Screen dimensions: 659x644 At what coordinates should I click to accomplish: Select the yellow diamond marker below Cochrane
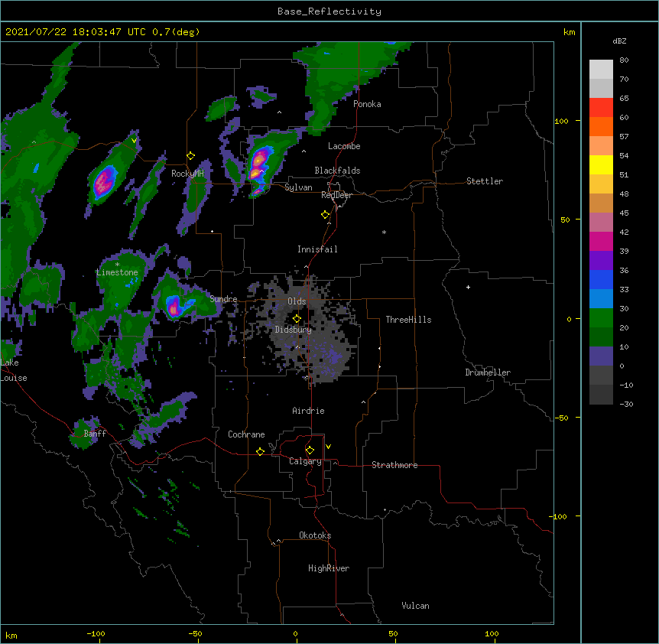[260, 451]
